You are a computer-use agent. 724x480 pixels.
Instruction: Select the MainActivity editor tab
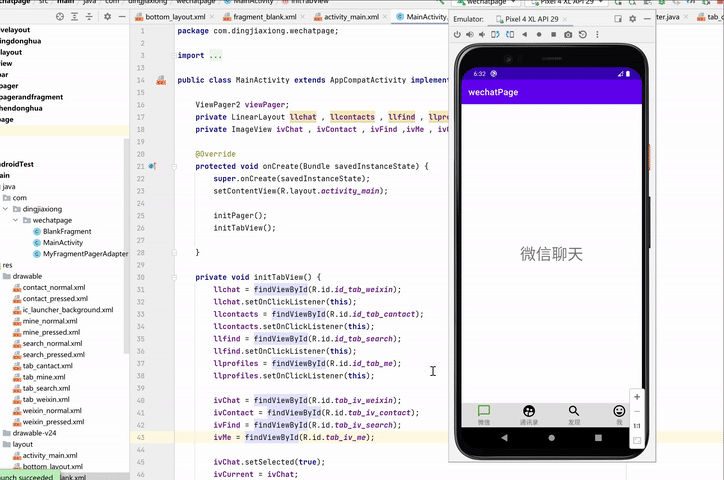422,17
